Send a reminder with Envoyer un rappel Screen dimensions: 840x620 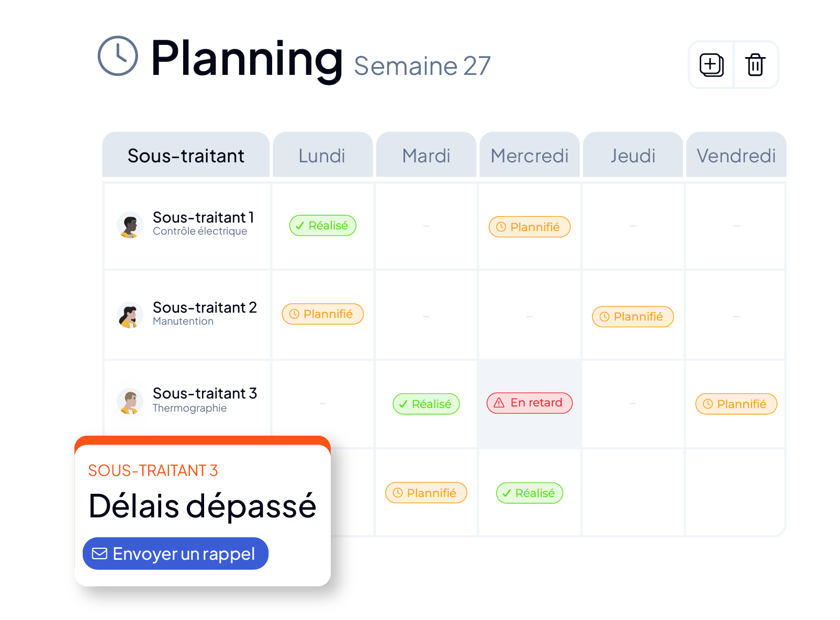[x=175, y=553]
